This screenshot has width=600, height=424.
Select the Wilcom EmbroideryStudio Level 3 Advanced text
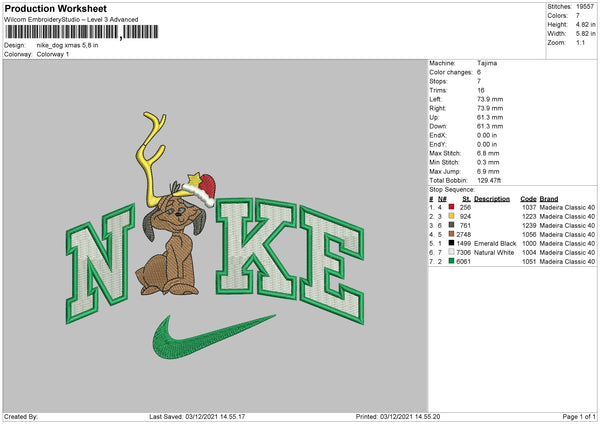tap(71, 20)
